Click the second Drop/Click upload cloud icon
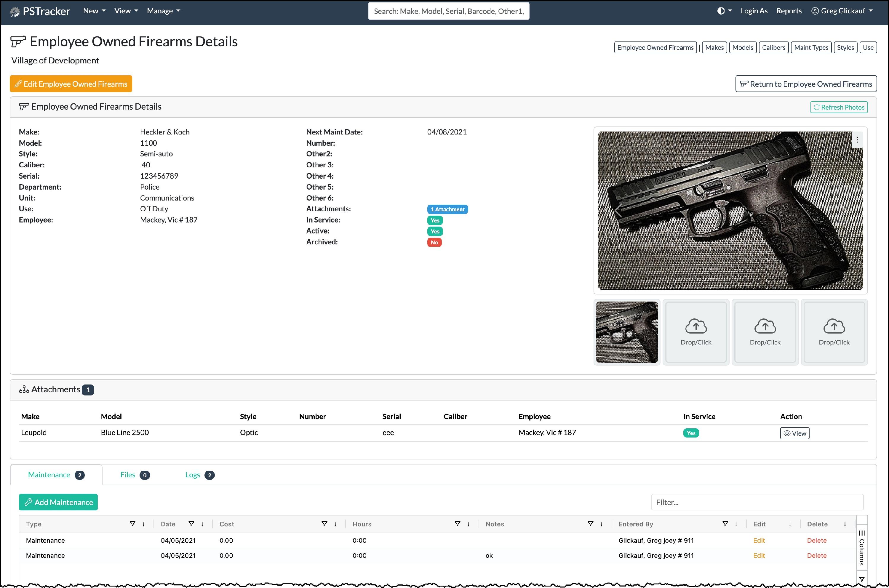Screen dimensions: 889x588 pos(765,326)
